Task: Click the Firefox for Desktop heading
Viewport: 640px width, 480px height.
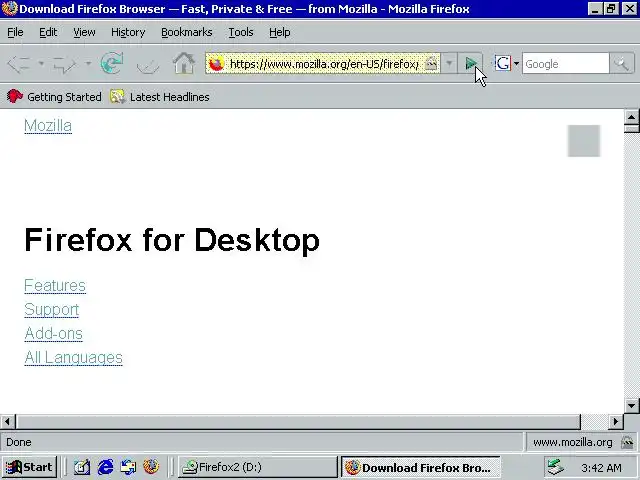Action: 172,240
